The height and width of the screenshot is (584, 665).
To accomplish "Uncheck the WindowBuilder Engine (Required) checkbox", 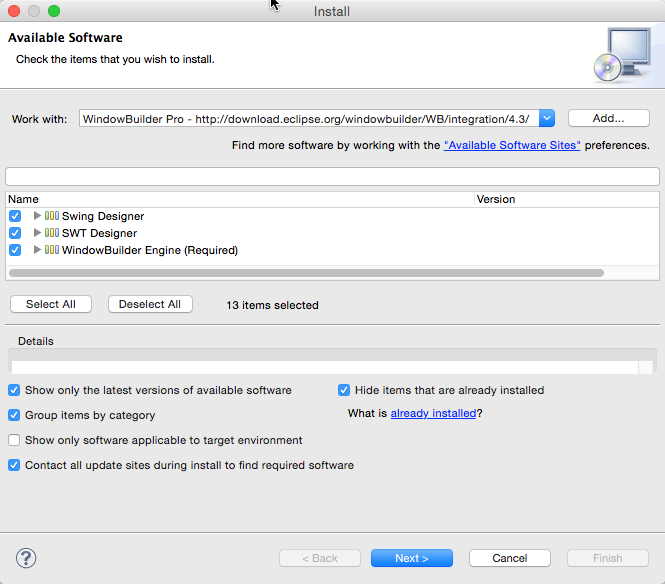I will [15, 250].
